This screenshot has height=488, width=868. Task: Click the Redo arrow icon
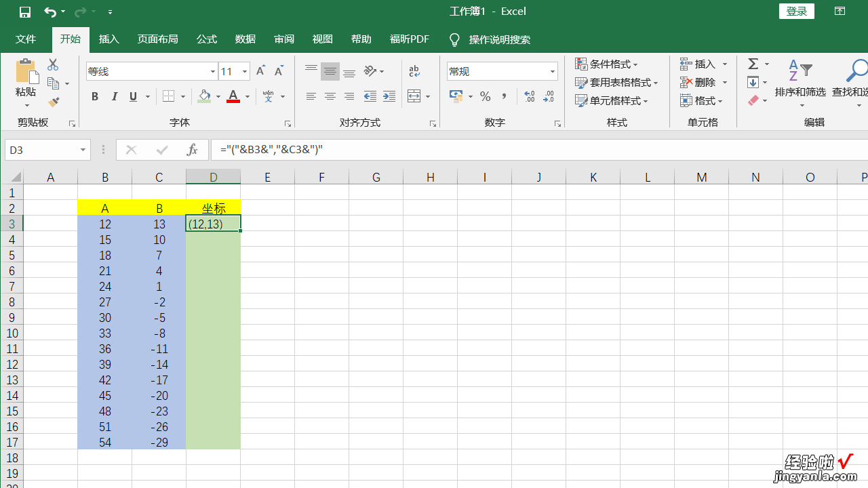tap(79, 12)
